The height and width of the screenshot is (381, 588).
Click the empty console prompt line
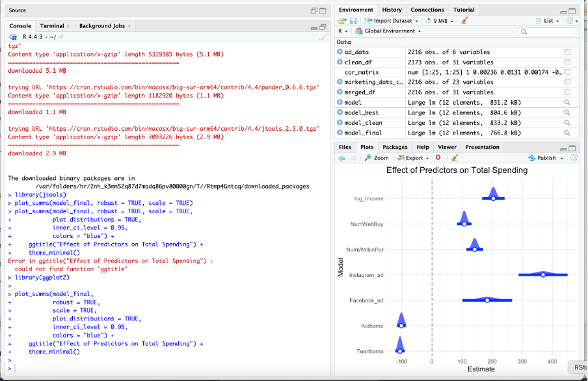click(x=168, y=369)
